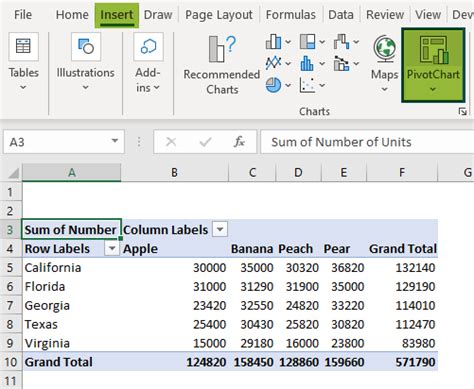
Task: Click the formula bar Cancel X icon
Action: click(x=171, y=142)
